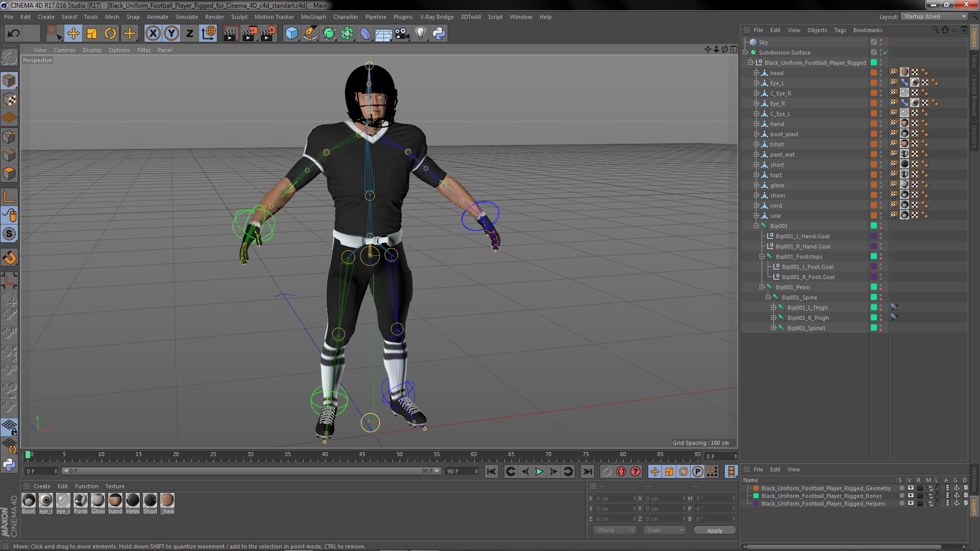980x551 pixels.
Task: Add a floor/environment object icon
Action: (x=383, y=34)
